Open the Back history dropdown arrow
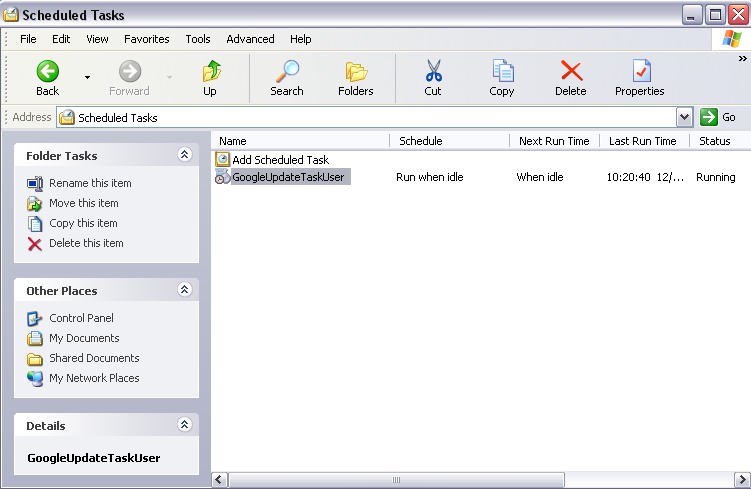The width and height of the screenshot is (751, 489). click(87, 77)
